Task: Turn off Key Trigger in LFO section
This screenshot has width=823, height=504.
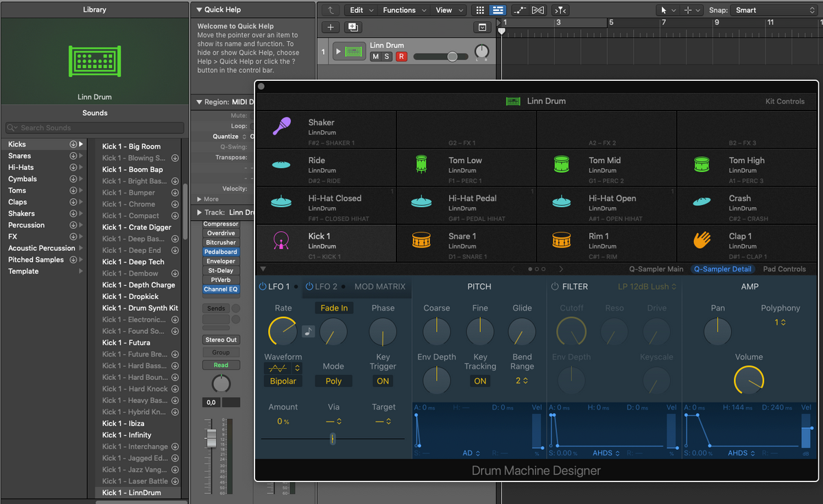Action: click(383, 381)
